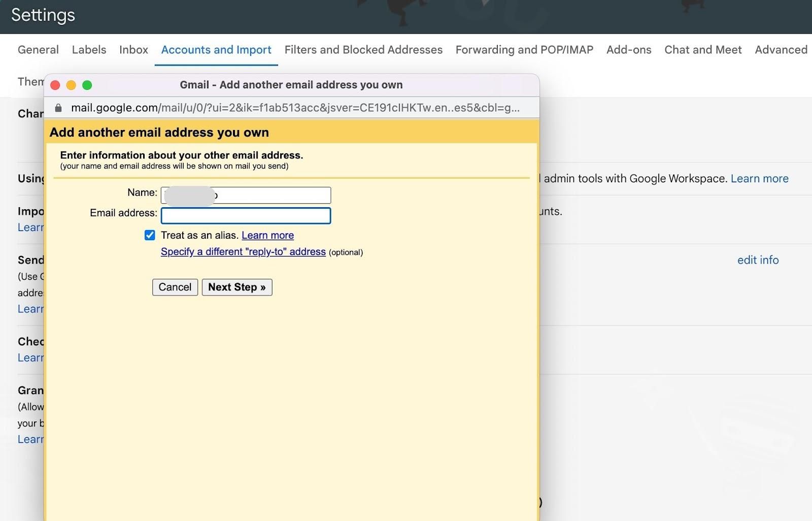Click the popup URL address bar text

tap(295, 108)
